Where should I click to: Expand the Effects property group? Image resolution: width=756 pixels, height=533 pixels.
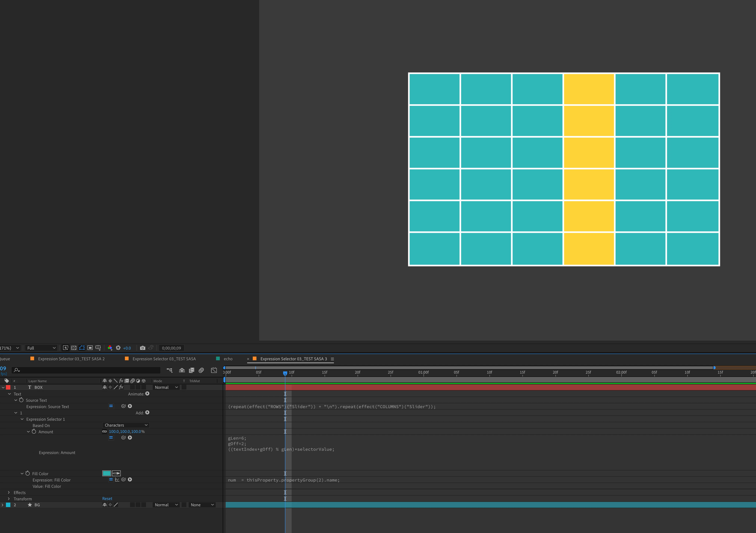coord(9,492)
